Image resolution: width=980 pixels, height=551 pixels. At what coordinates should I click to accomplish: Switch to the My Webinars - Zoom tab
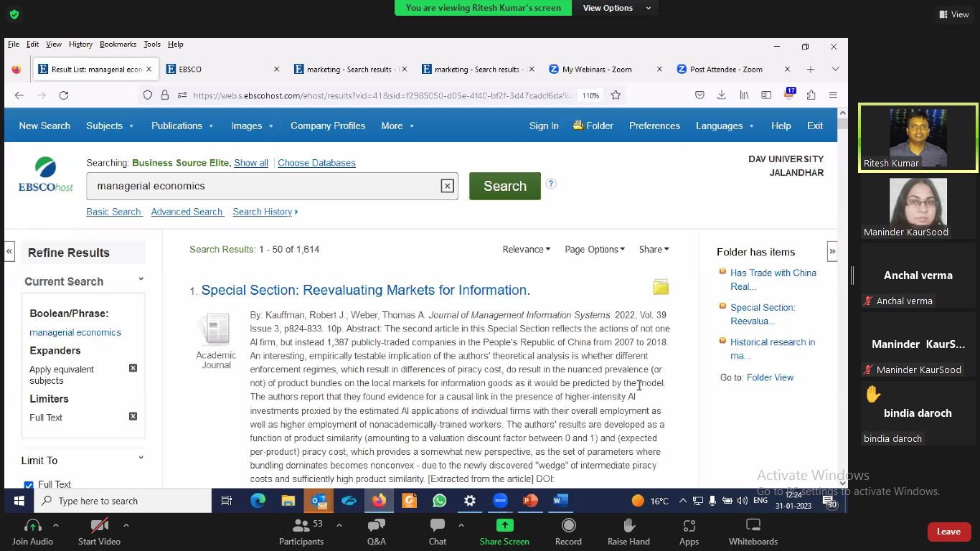(x=597, y=70)
